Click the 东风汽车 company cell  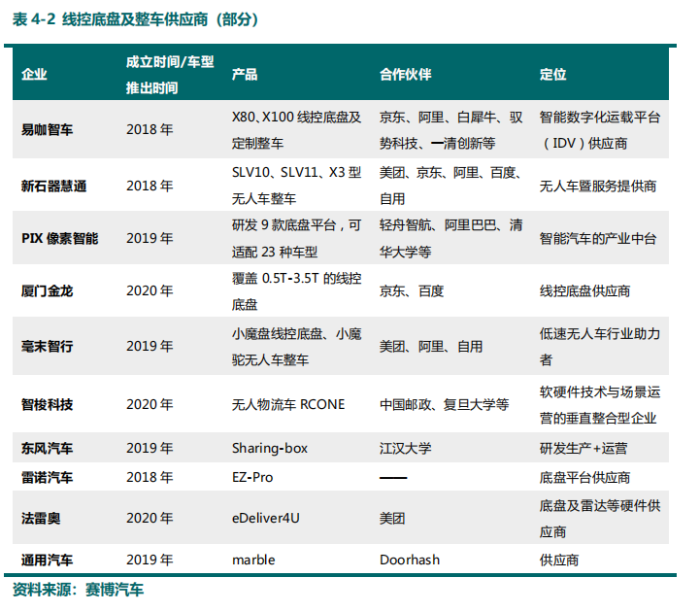(x=47, y=448)
